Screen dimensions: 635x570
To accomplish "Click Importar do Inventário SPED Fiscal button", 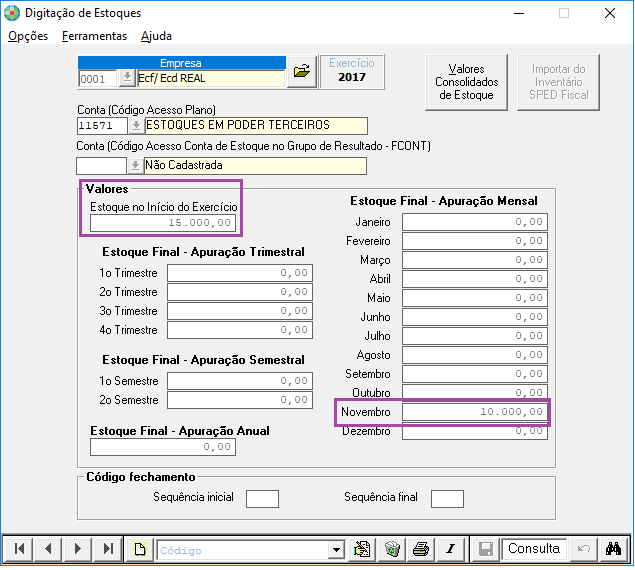I will tap(558, 82).
